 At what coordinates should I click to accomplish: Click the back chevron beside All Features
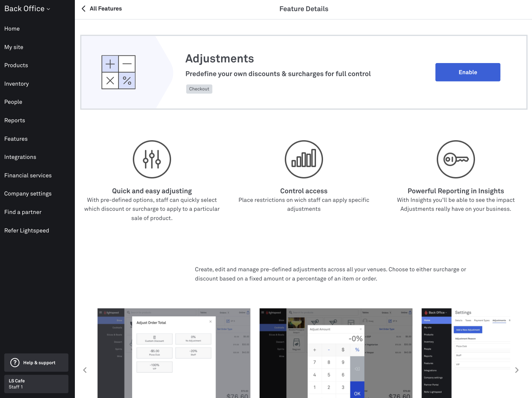84,9
